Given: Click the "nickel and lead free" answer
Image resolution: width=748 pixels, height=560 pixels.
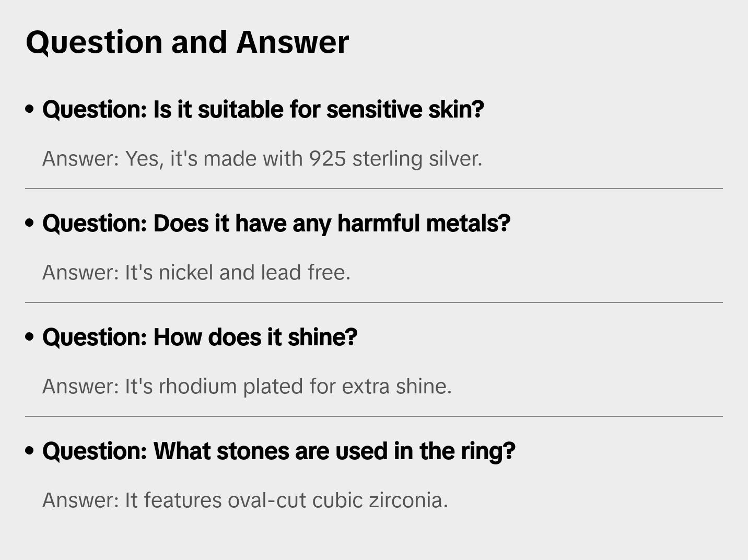Looking at the screenshot, I should point(196,273).
